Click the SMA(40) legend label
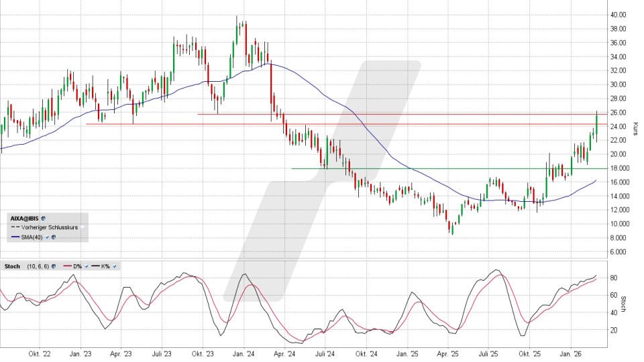 click(x=32, y=237)
